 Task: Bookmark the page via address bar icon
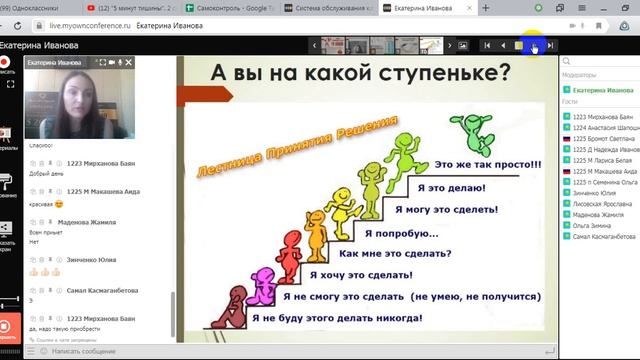(x=599, y=26)
